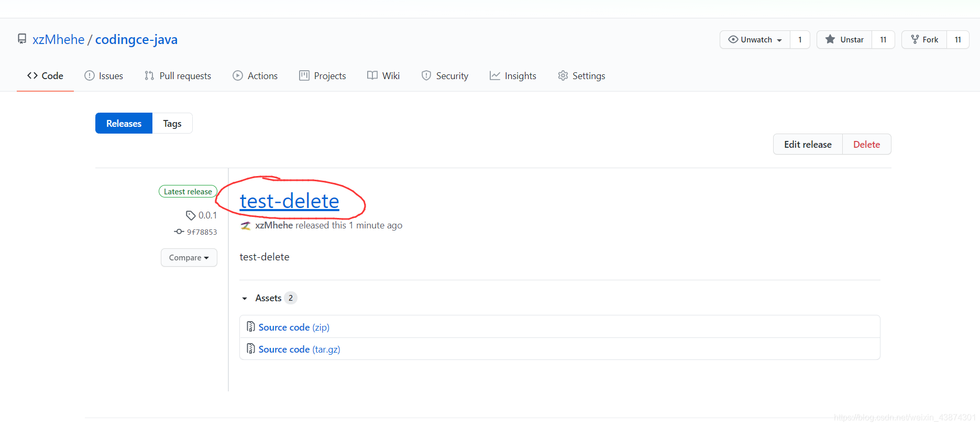
Task: Click the tag icon beside 0.0.1
Action: pyautogui.click(x=191, y=215)
